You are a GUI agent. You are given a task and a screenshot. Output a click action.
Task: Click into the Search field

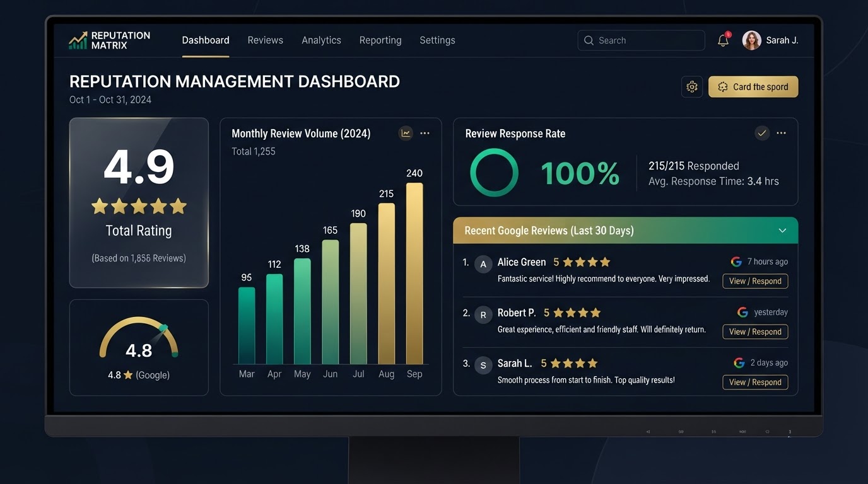[641, 40]
